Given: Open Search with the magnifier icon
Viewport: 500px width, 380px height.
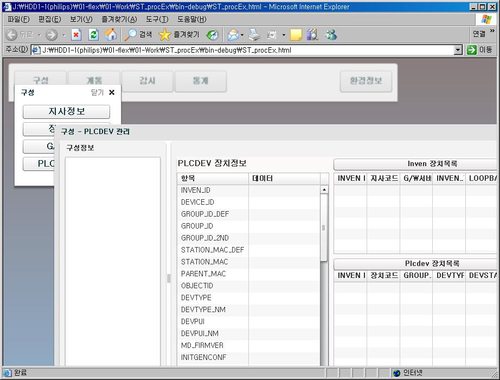Looking at the screenshot, I should 130,35.
